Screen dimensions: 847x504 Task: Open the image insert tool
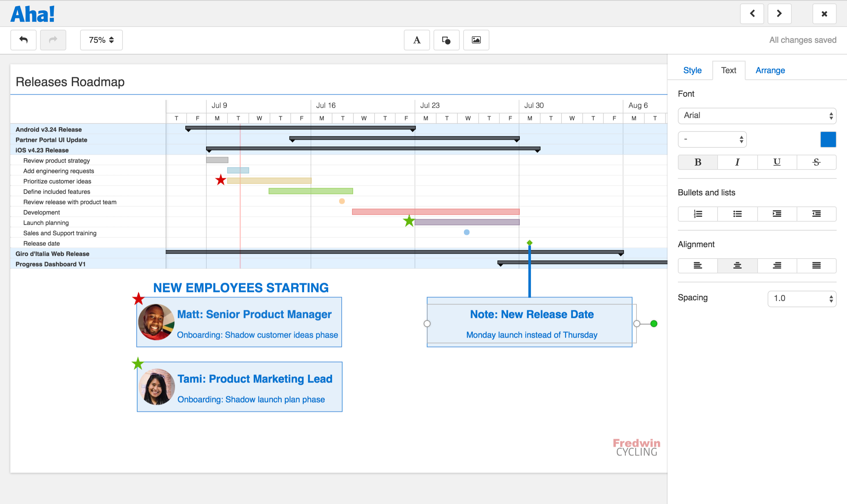click(476, 40)
